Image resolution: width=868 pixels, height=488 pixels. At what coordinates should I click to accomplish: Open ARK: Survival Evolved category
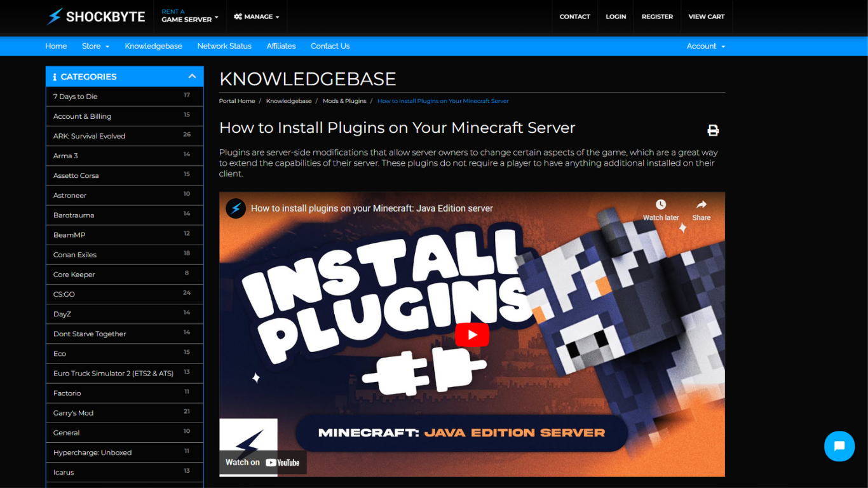[125, 136]
